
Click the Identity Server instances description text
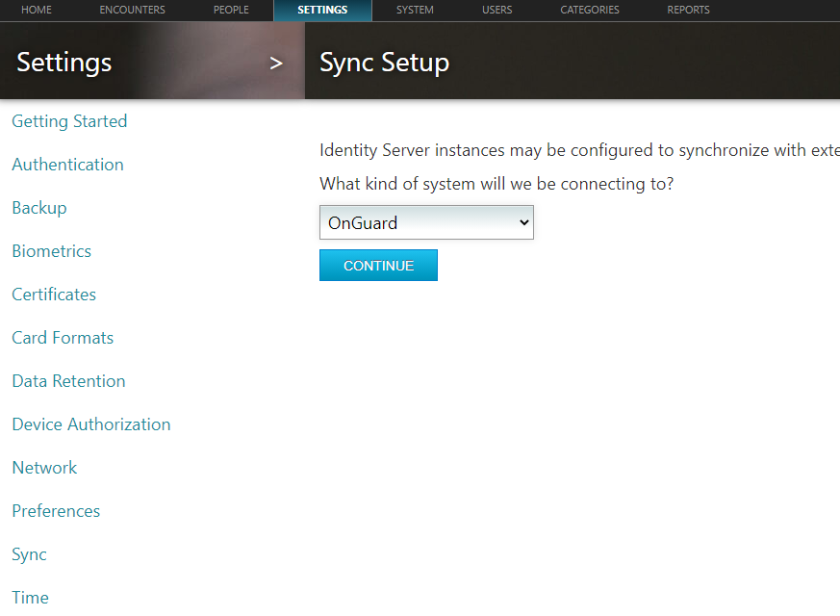point(579,150)
